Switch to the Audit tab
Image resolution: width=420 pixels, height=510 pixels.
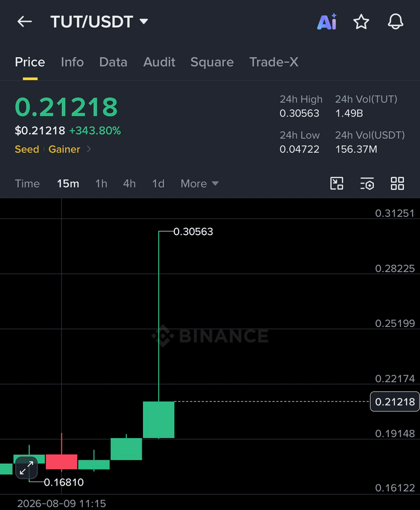click(x=159, y=62)
